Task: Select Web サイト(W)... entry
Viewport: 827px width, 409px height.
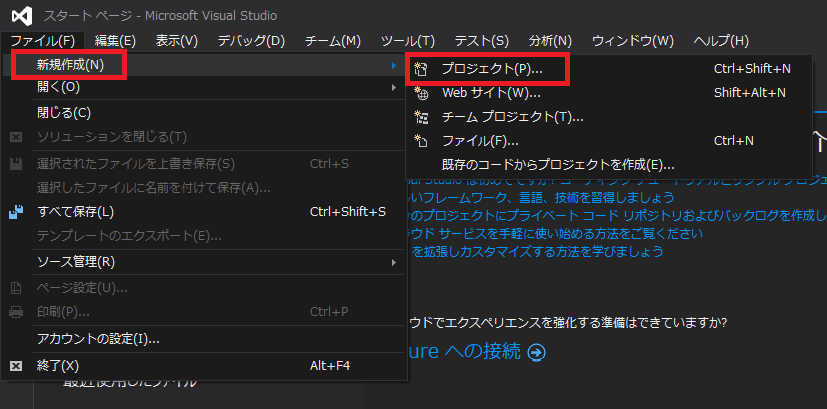Action: pos(608,93)
